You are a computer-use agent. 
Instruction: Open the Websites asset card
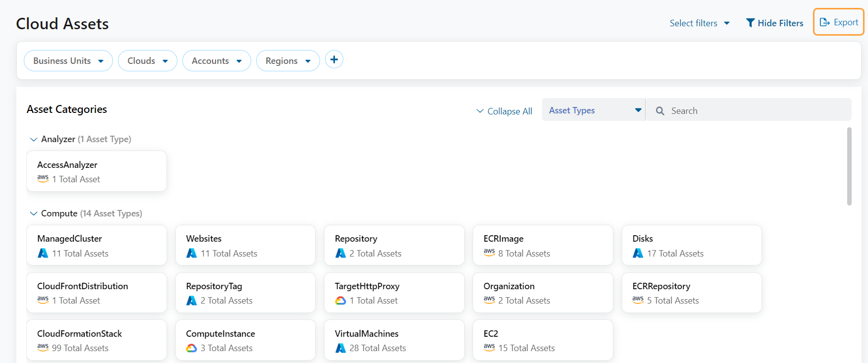(x=245, y=245)
